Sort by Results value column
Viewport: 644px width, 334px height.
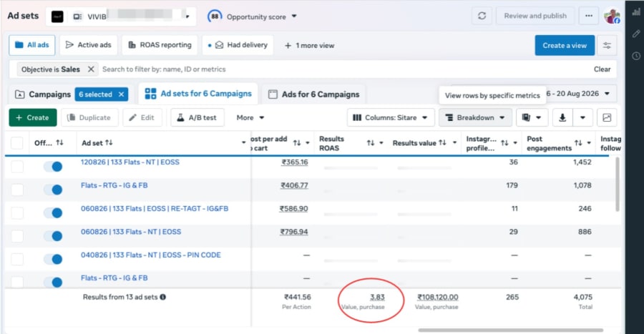(x=442, y=143)
